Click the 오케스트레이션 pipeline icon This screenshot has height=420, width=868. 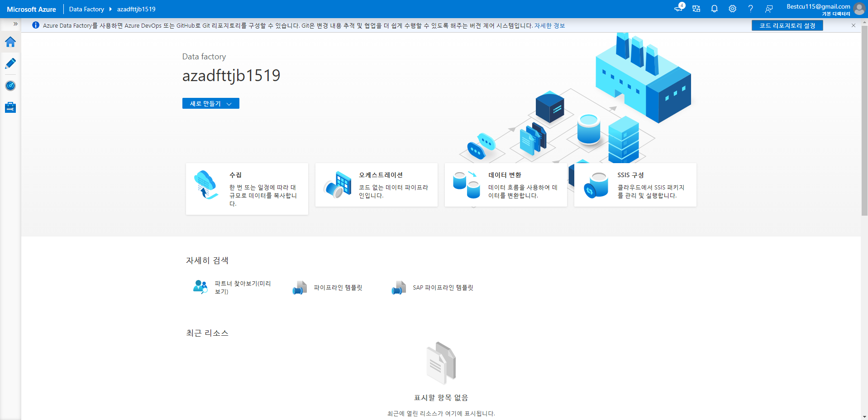338,185
